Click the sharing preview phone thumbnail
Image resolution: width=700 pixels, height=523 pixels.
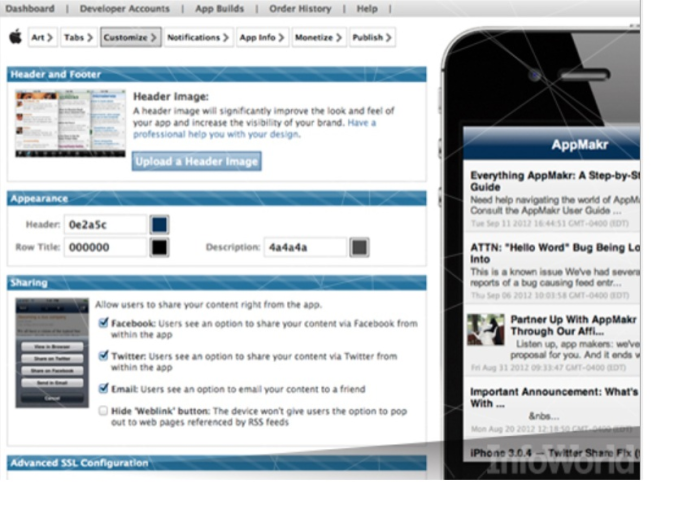(52, 353)
